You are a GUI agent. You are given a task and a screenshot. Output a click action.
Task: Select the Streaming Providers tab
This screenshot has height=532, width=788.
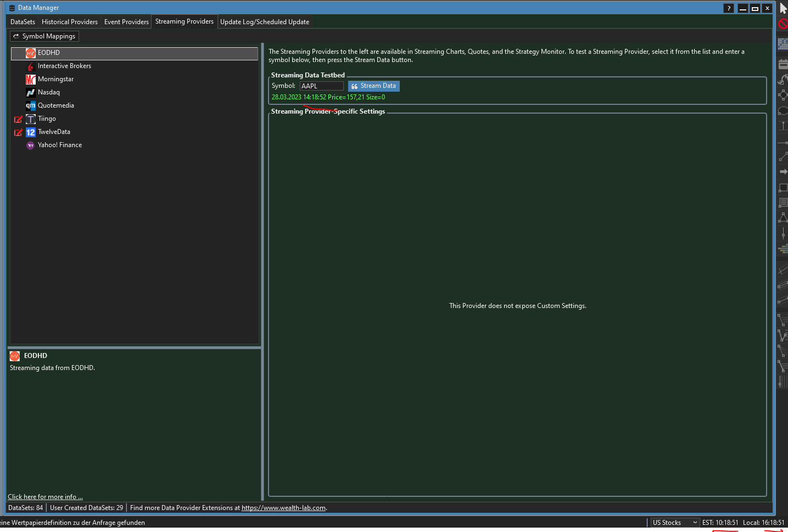185,21
